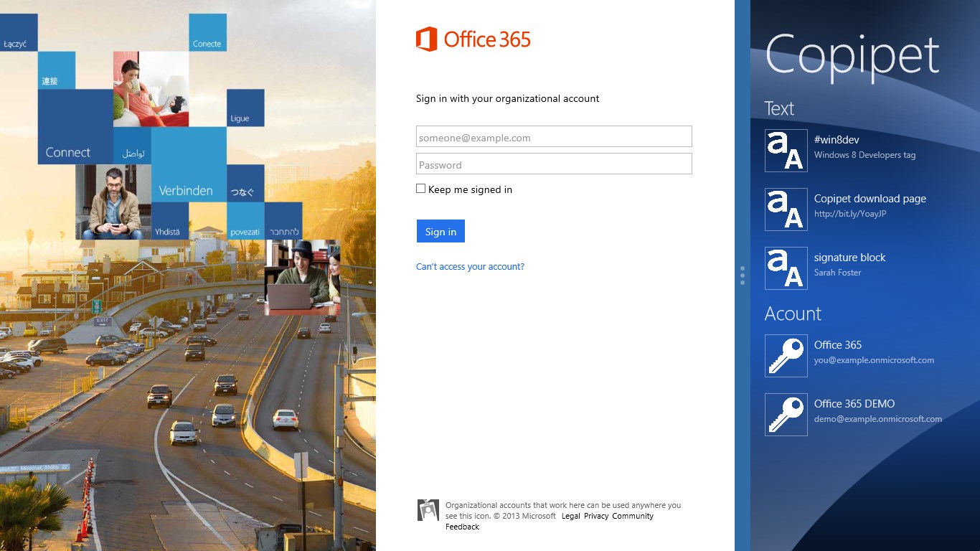Click the text icon beside signature block

click(786, 268)
